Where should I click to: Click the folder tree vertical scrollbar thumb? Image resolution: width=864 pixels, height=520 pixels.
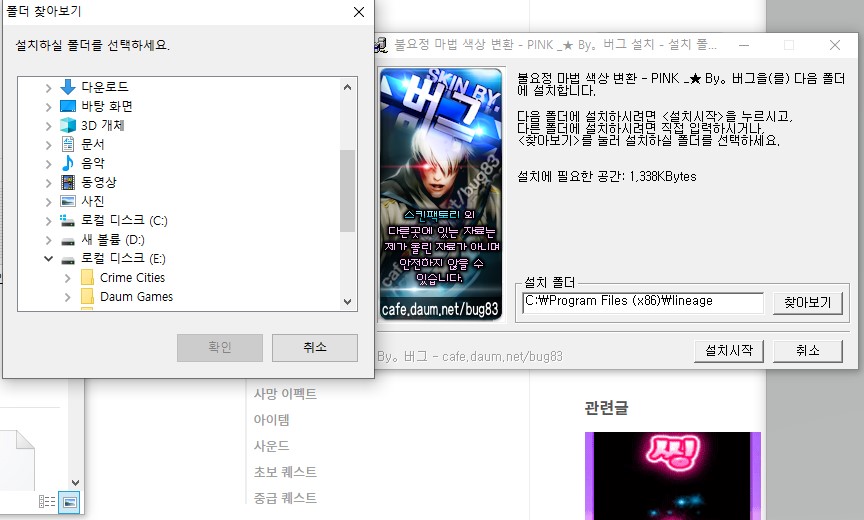tap(347, 191)
